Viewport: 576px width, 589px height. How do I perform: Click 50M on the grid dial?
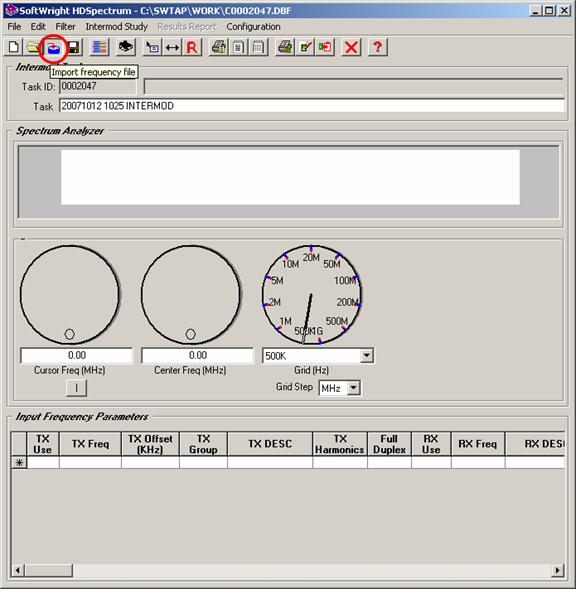(x=332, y=264)
